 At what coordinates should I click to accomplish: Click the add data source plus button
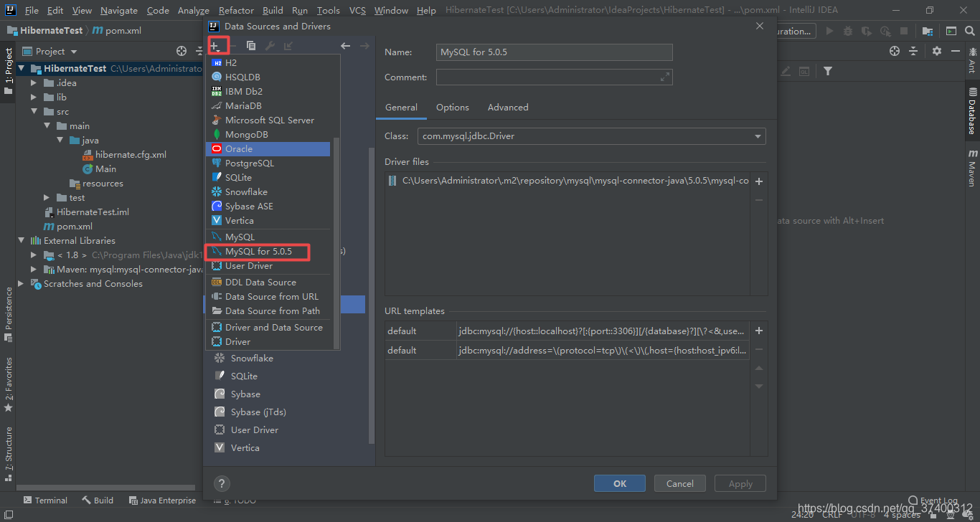[x=215, y=45]
